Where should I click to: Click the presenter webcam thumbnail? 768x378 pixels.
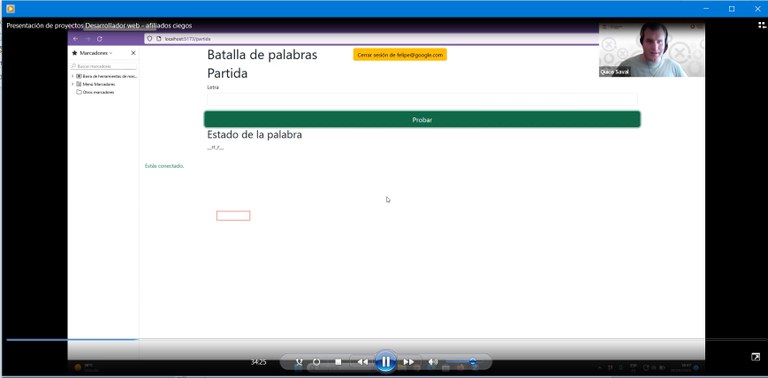click(651, 50)
